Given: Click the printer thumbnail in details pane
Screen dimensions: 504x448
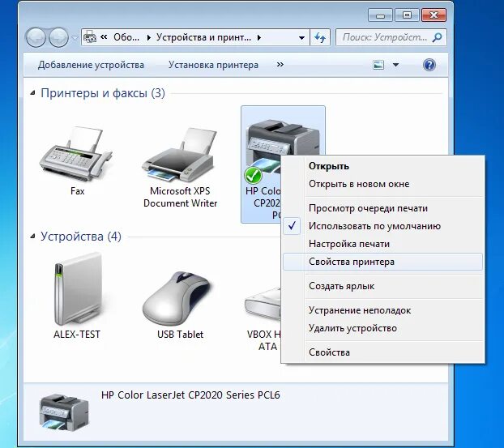Looking at the screenshot, I should point(64,412).
